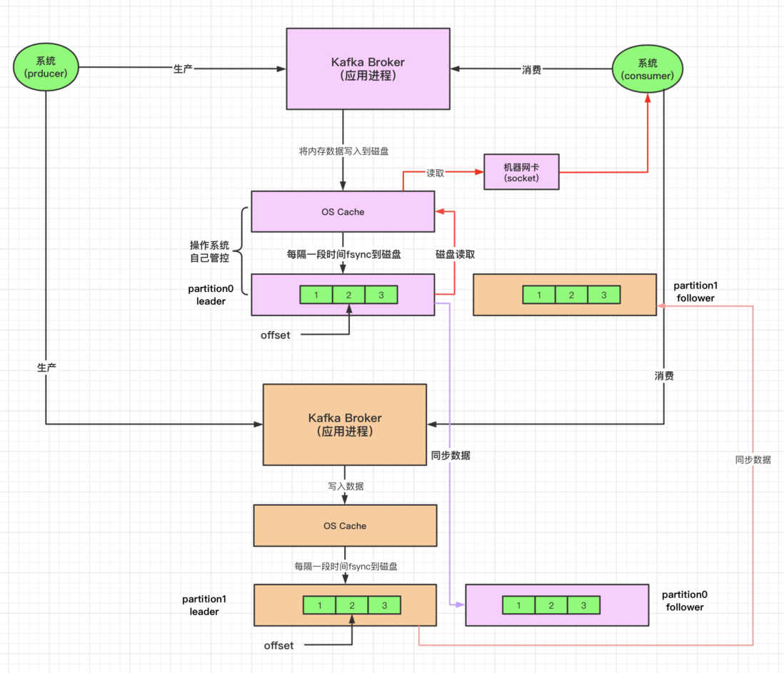Click offset label below partition0 leader
This screenshot has height=673, width=784.
tap(275, 335)
